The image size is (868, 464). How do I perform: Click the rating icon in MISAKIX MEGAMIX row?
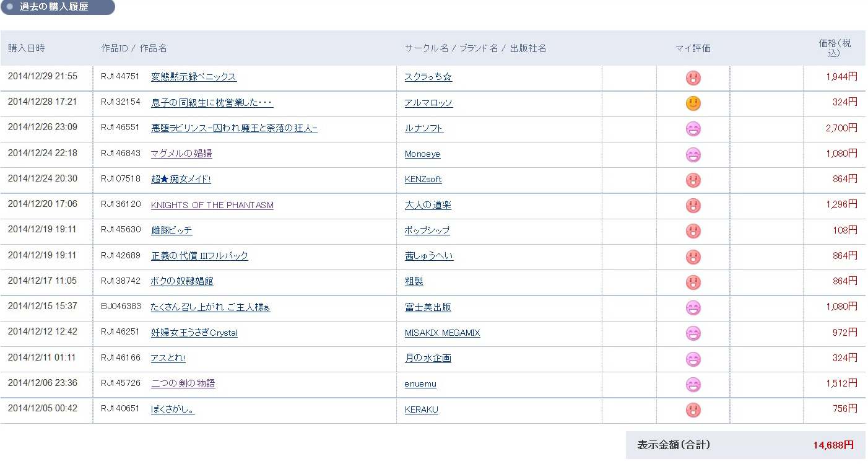point(693,333)
